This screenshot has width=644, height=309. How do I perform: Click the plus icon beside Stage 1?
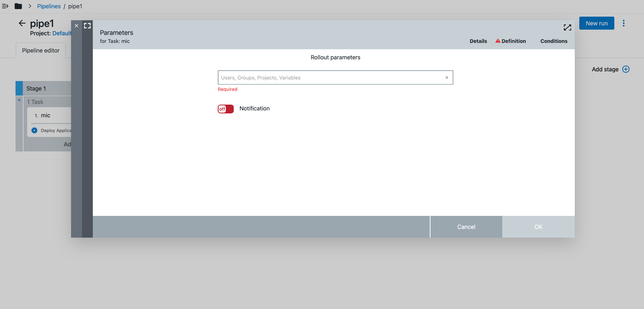point(19,100)
